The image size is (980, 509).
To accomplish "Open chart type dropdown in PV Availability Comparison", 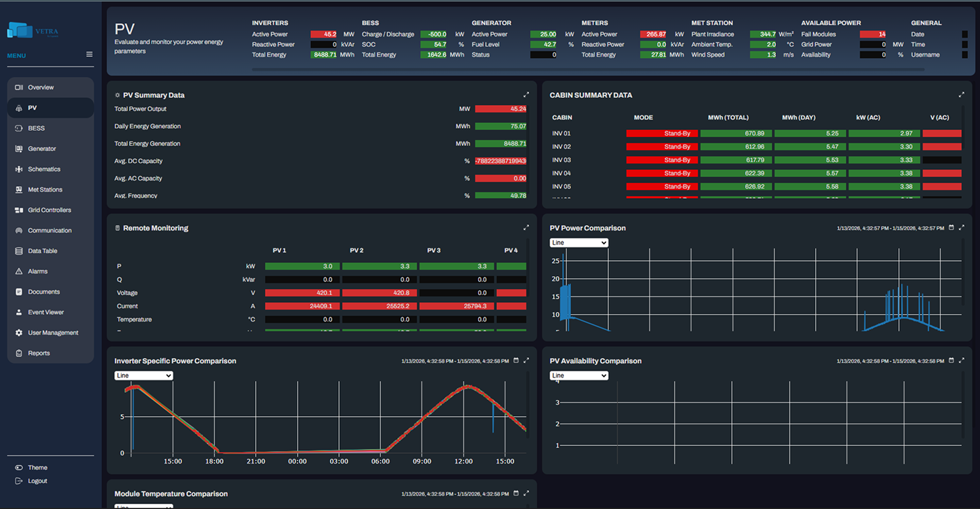I will coord(579,375).
